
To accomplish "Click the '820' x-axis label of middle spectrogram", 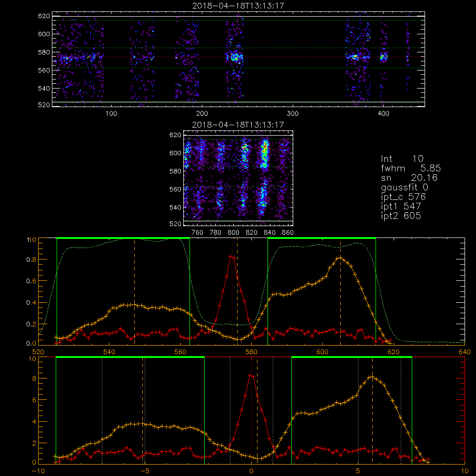I will tap(252, 233).
